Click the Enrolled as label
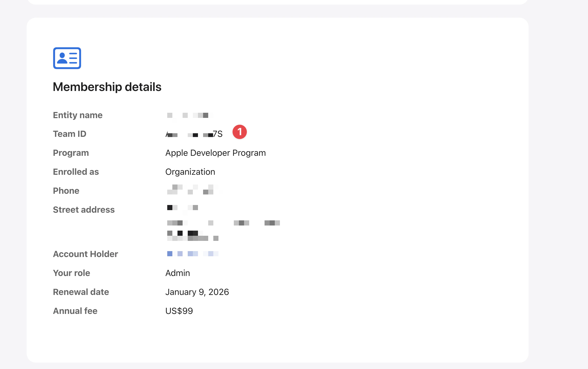The width and height of the screenshot is (588, 369). pos(76,172)
